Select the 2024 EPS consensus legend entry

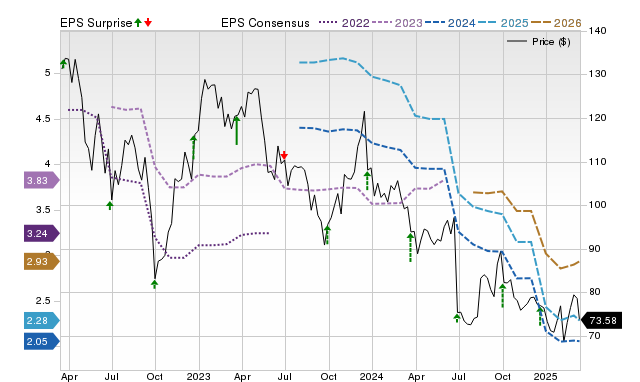tap(450, 23)
